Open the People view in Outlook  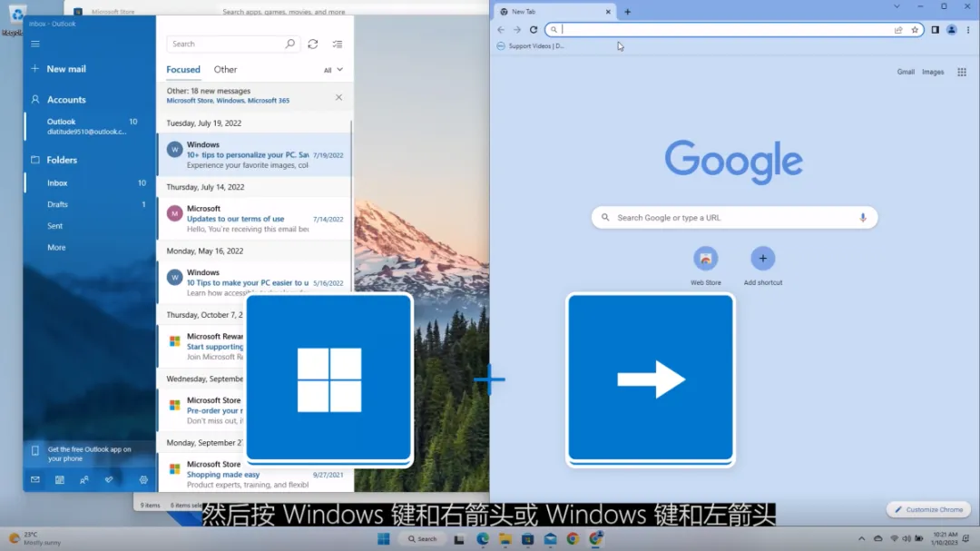coord(83,479)
